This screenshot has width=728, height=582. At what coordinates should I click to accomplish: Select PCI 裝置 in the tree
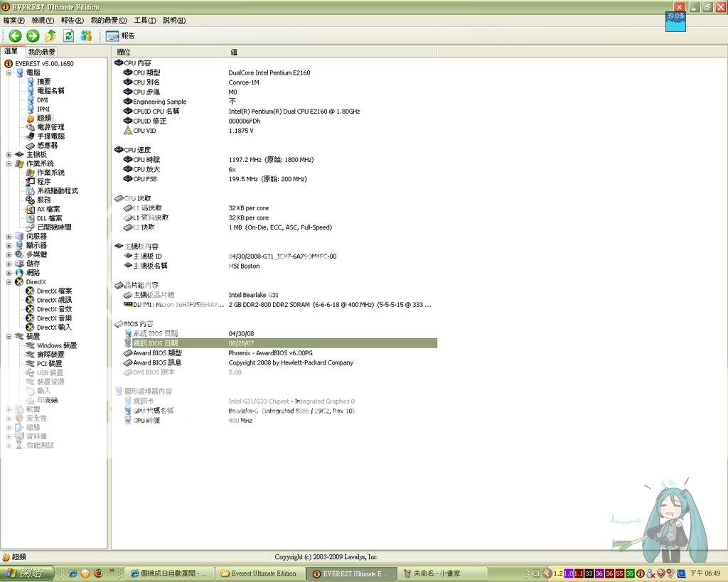coord(50,364)
